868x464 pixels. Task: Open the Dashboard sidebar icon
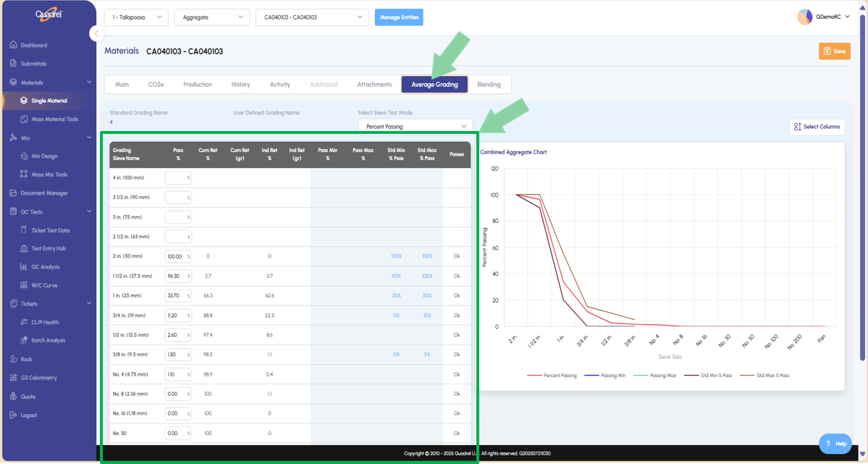[14, 45]
